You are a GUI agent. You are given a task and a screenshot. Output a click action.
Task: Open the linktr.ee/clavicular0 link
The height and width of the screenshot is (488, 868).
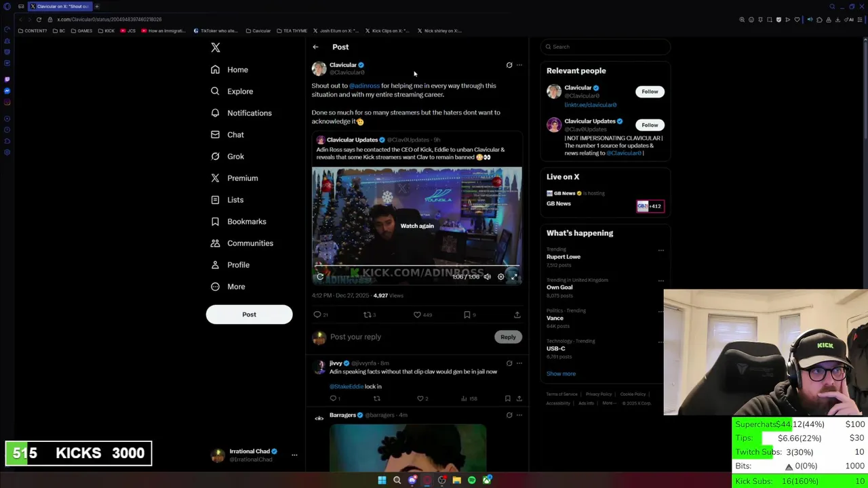(590, 105)
